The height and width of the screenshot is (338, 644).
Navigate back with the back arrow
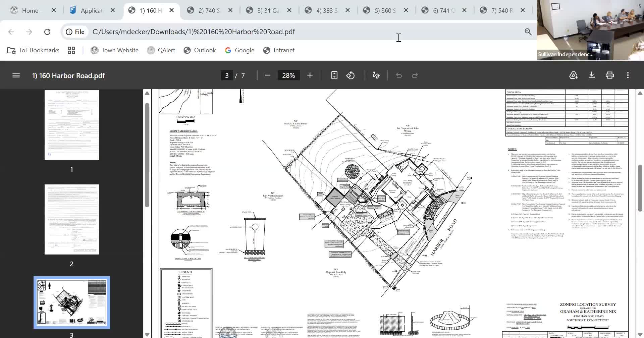pyautogui.click(x=11, y=32)
